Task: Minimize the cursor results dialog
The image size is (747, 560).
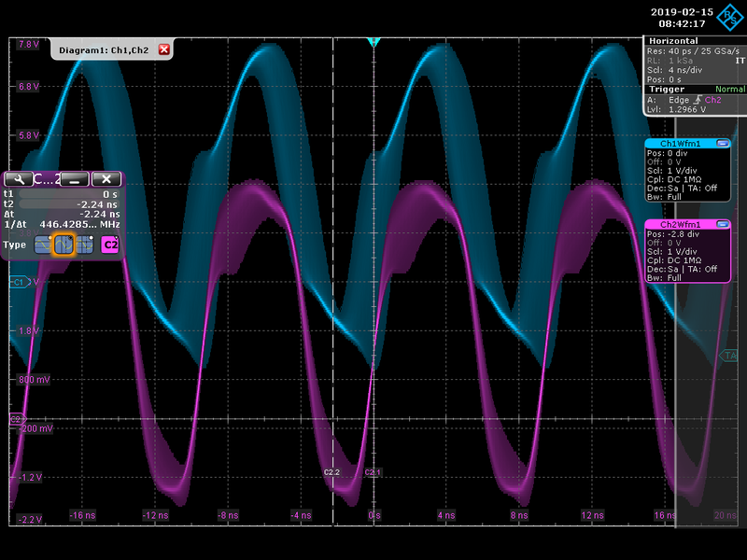Action: tap(74, 178)
